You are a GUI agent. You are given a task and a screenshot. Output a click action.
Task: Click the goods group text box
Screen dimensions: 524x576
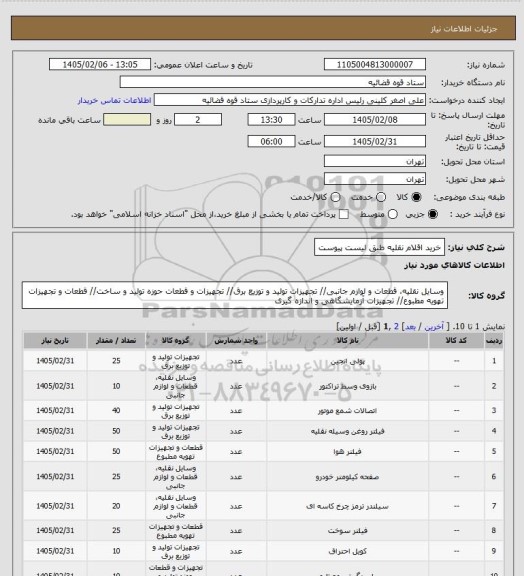click(x=235, y=296)
